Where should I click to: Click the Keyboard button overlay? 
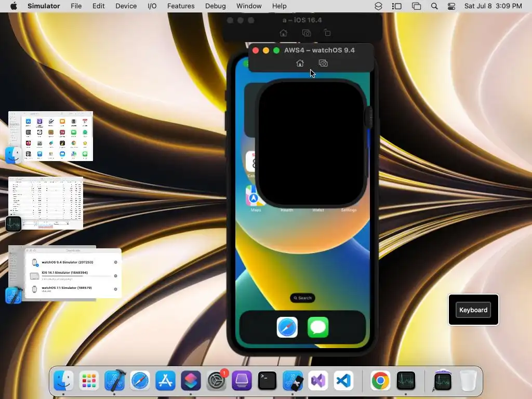[473, 310]
